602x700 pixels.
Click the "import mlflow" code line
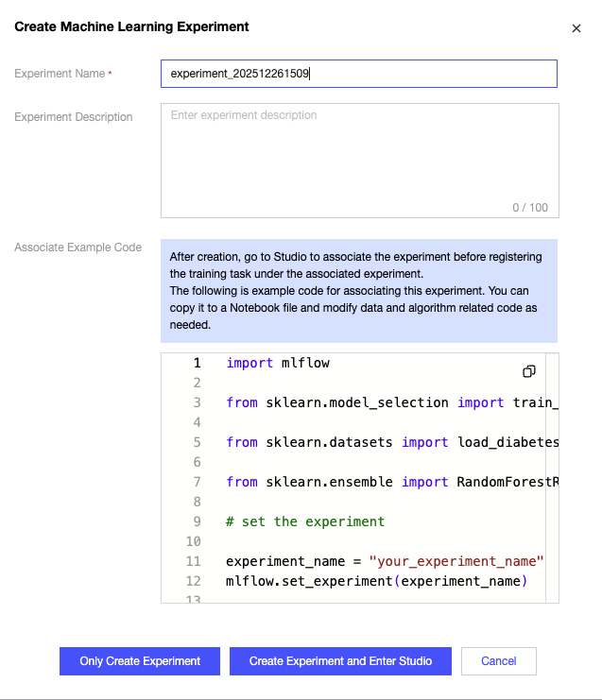click(278, 363)
